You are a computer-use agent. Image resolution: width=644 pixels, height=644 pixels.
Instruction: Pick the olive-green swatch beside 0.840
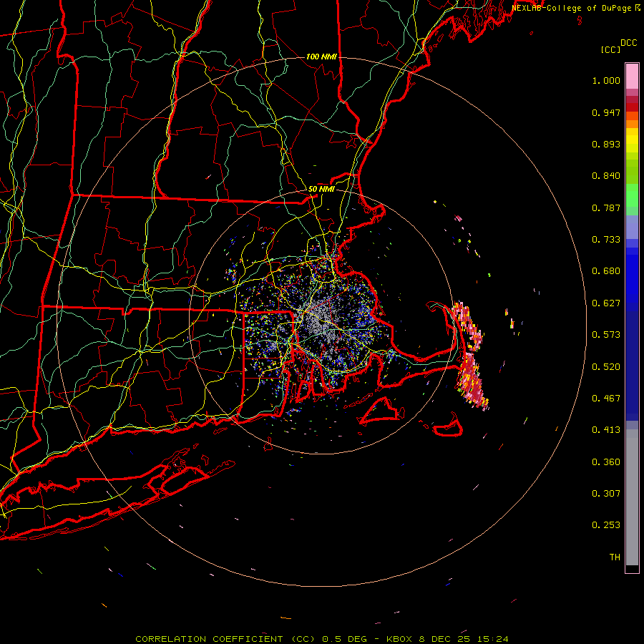point(632,172)
